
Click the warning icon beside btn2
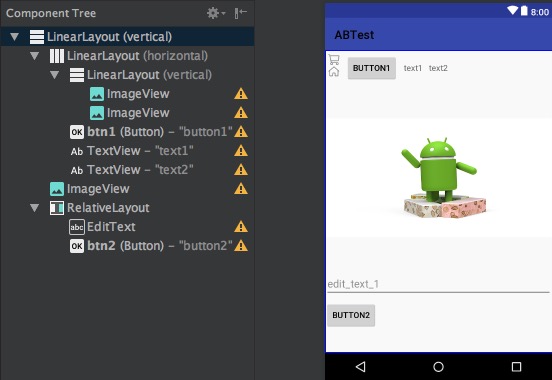point(241,246)
